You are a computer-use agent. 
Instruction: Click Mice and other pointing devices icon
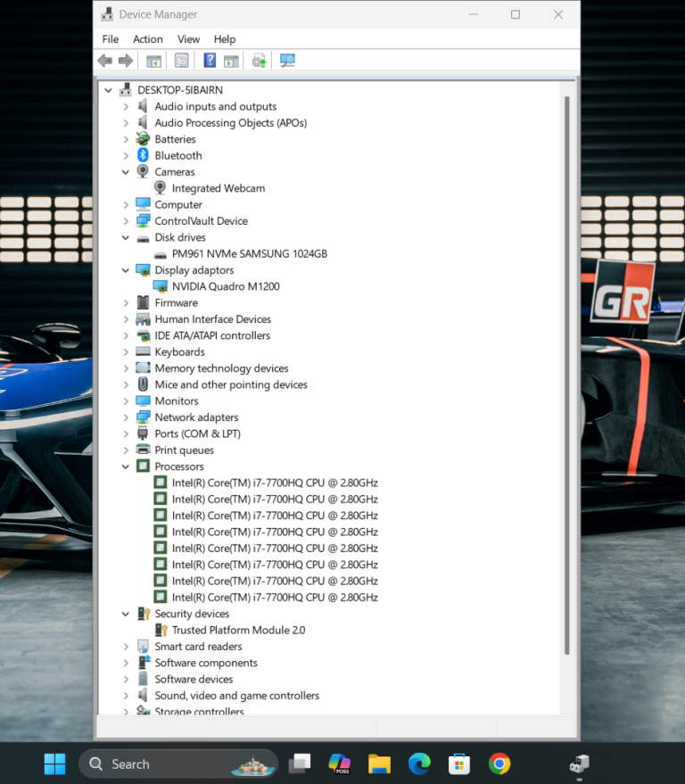click(143, 384)
